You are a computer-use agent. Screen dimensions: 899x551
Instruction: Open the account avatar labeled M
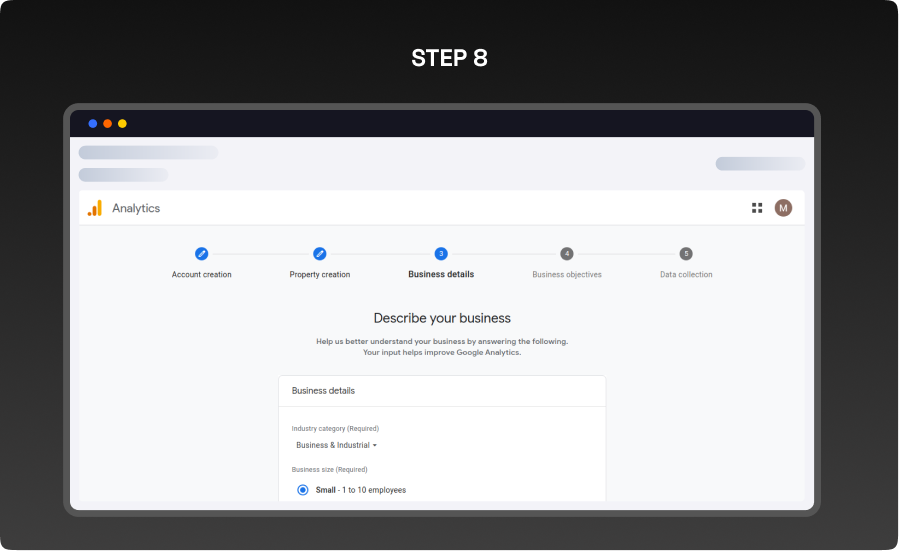click(x=783, y=208)
